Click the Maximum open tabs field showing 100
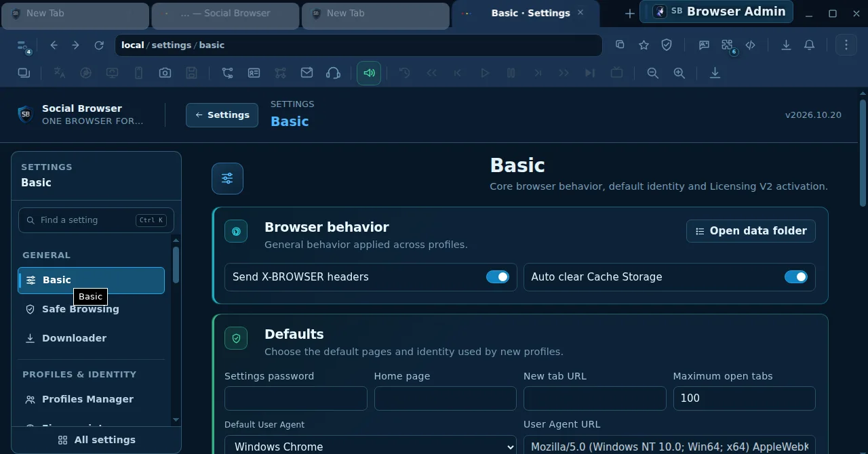The image size is (868, 454). tap(744, 398)
